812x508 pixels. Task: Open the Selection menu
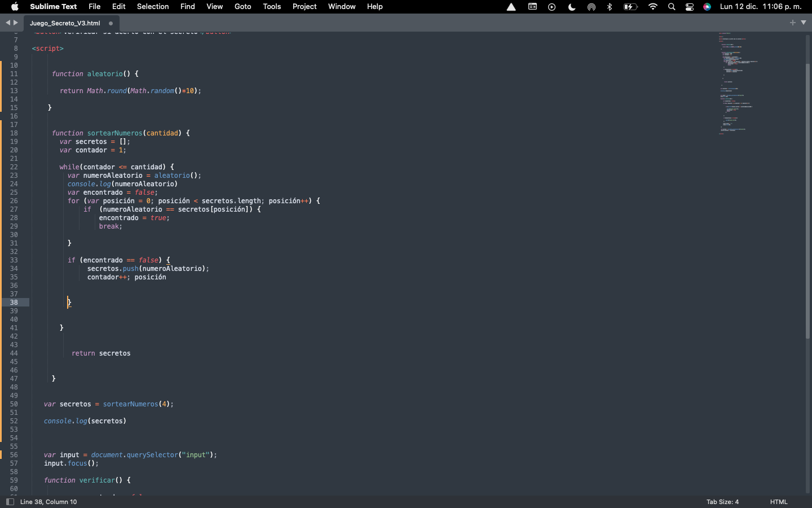click(153, 7)
